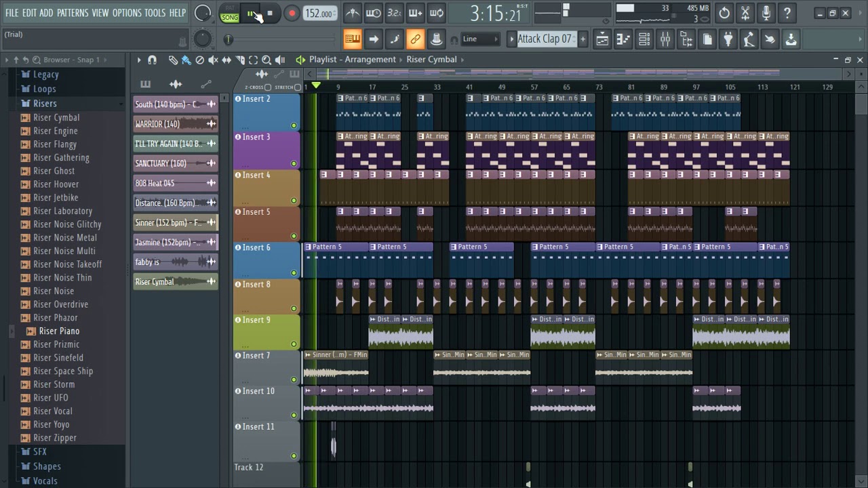Screen dimensions: 868x488
Task: Toggle mute LED on Insert 9 track
Action: (294, 344)
